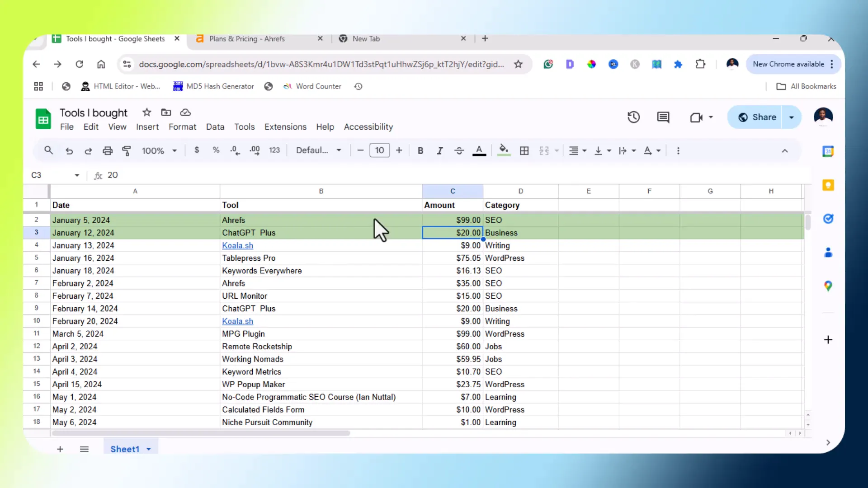Toggle bold formatting
The width and height of the screenshot is (868, 488).
pos(420,151)
